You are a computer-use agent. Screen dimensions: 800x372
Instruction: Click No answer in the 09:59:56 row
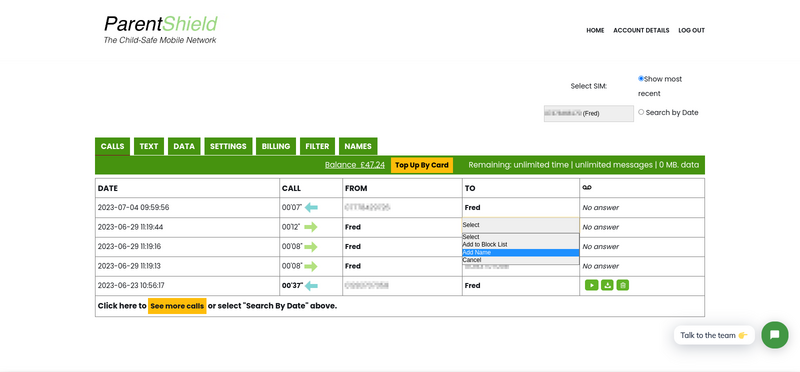(601, 208)
